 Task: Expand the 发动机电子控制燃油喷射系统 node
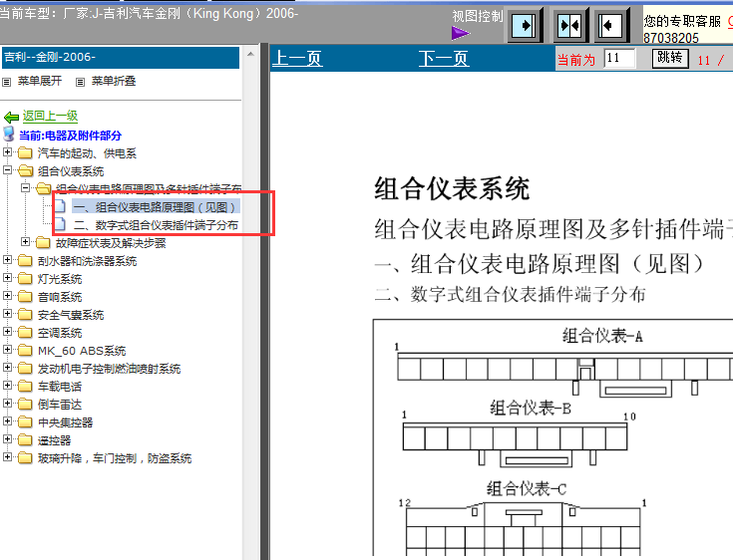(x=8, y=367)
